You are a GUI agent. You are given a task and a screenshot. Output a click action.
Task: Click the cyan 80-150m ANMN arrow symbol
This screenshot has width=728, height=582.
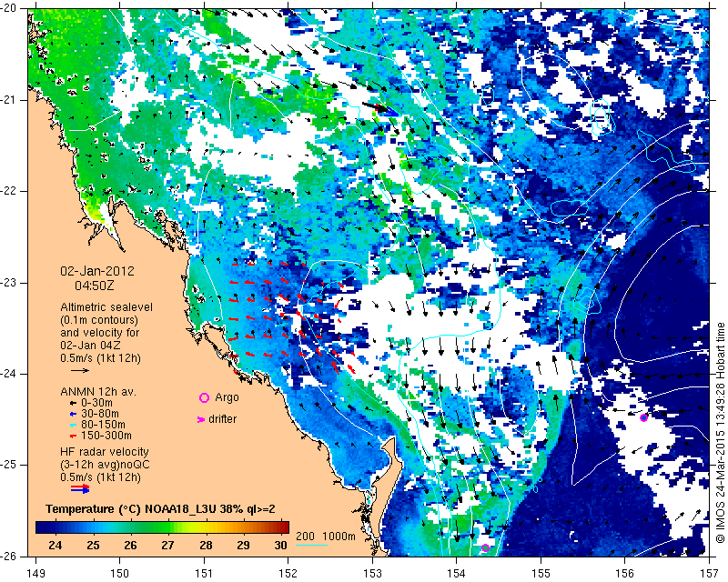(x=73, y=425)
